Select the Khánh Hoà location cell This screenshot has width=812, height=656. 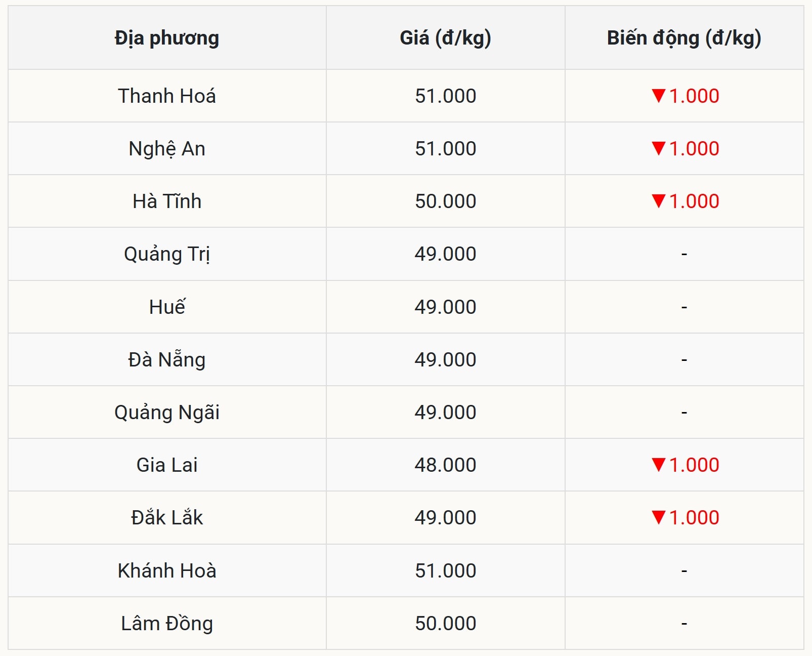pos(167,570)
